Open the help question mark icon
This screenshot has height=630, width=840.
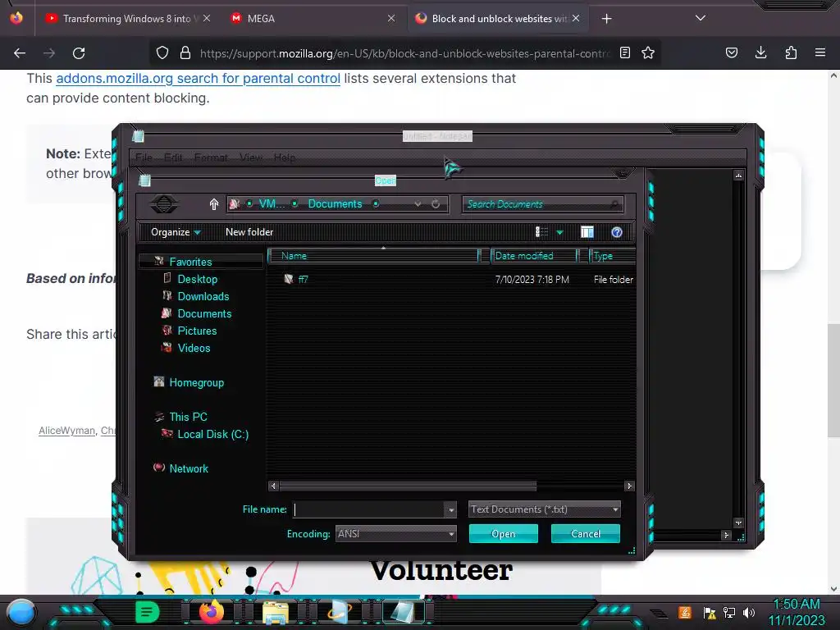(x=617, y=232)
